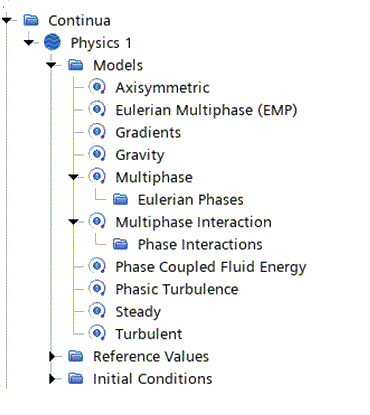
Task: Select Phase Coupled Fluid Energy
Action: click(x=211, y=267)
